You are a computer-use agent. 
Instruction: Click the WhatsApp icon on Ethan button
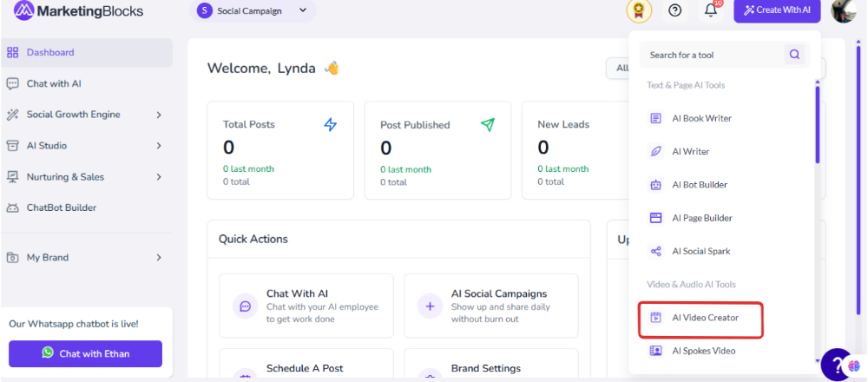(x=48, y=352)
